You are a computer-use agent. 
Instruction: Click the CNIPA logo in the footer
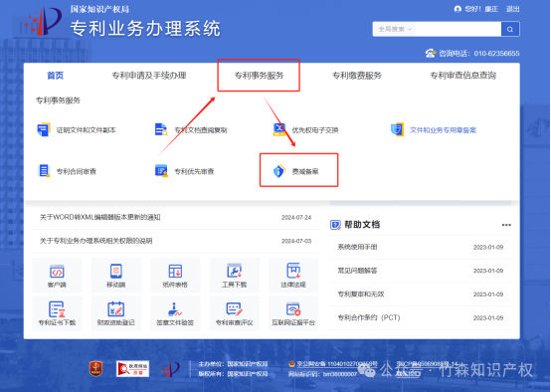[170, 369]
